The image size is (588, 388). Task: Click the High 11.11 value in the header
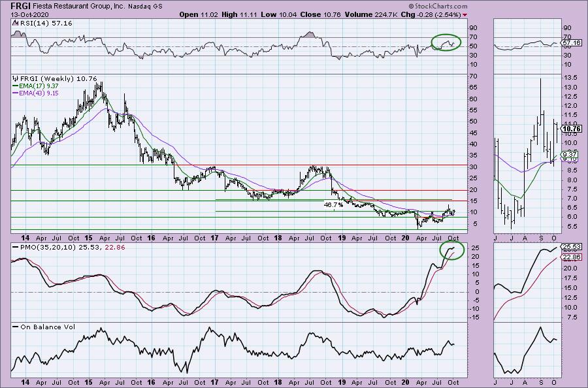pos(239,14)
